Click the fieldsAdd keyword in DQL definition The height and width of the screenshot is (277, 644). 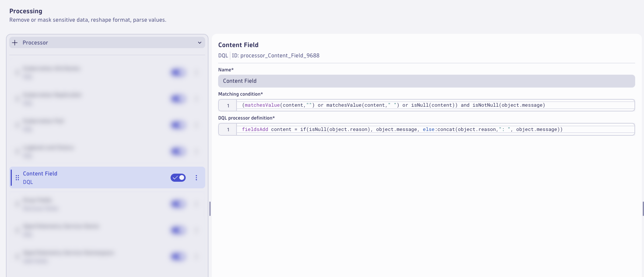pos(255,129)
